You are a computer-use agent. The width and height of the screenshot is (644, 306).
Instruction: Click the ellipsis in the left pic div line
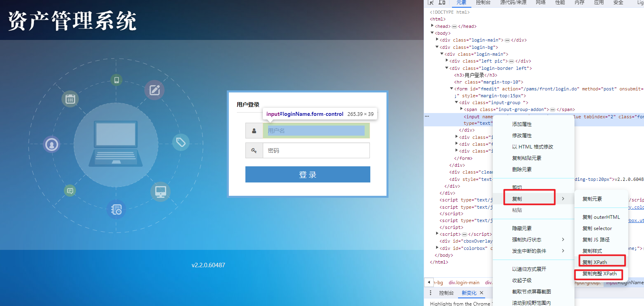pos(511,61)
